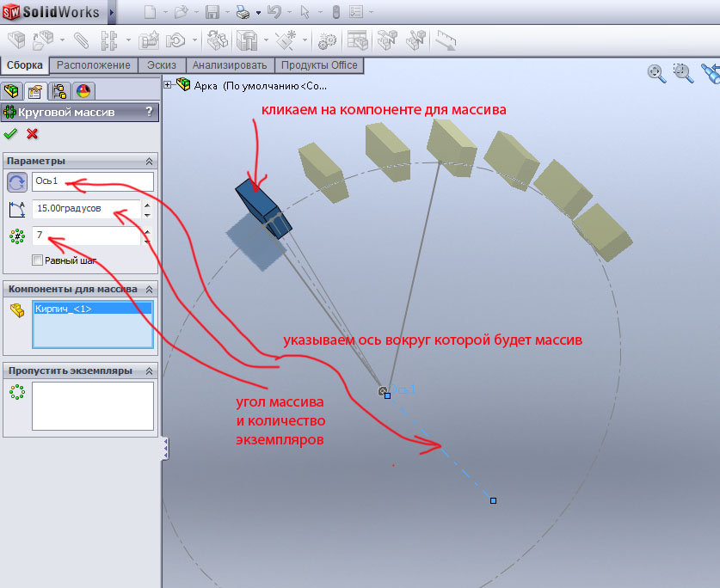Click the Save icon in top toolbar
The image size is (720, 588).
[211, 13]
